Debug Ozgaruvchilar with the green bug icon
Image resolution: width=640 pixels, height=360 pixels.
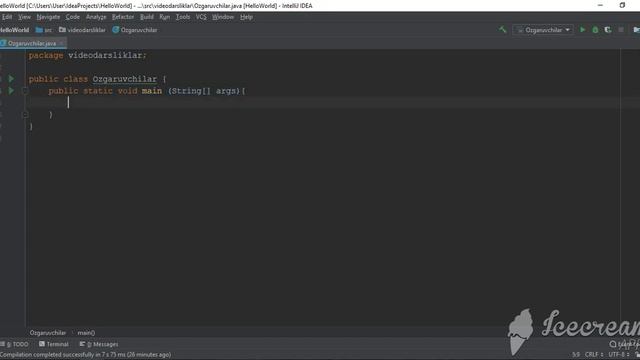coord(595,30)
